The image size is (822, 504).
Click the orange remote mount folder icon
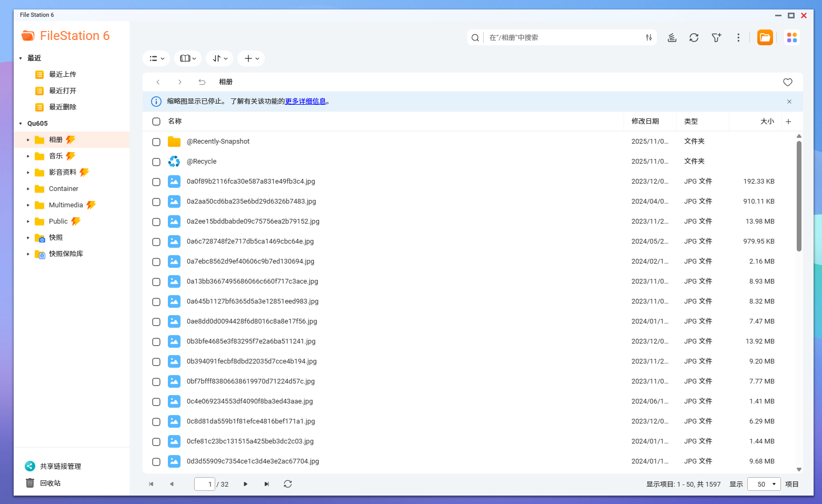click(x=765, y=37)
